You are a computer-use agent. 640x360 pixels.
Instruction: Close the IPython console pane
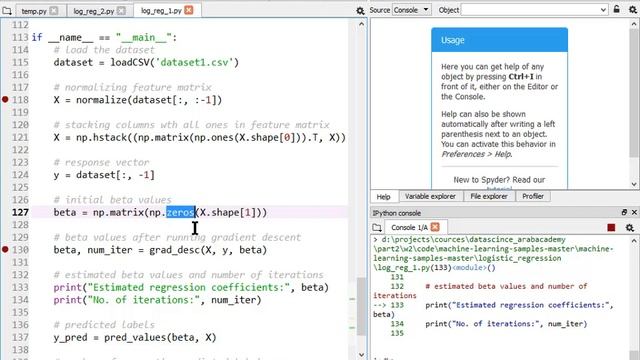634,212
